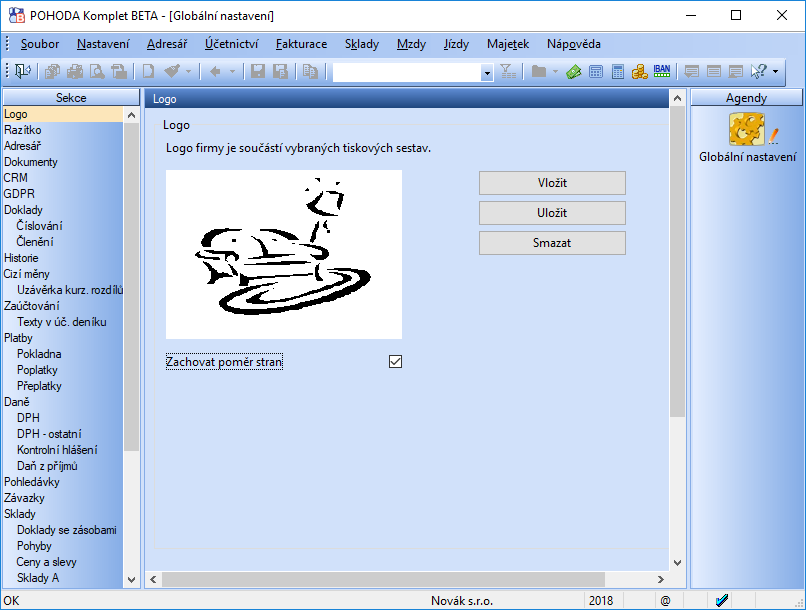Open the Fakturace menu
Image resolution: width=806 pixels, height=610 pixels.
tap(301, 44)
